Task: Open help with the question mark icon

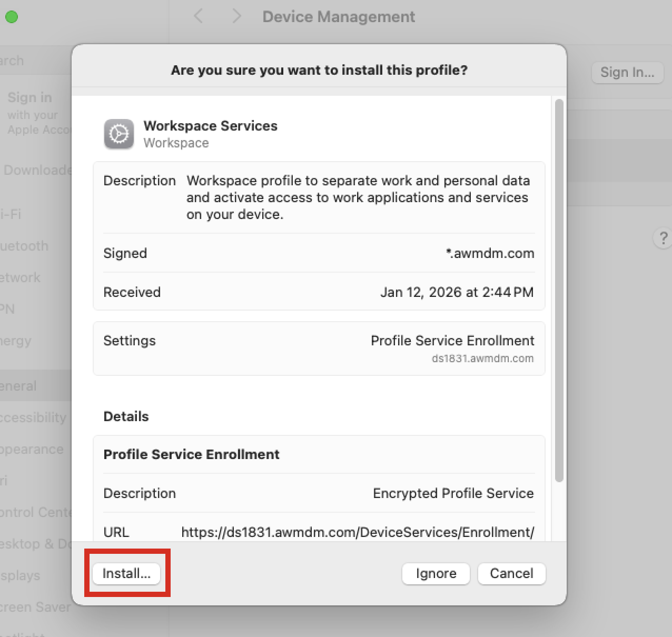Action: pos(663,238)
